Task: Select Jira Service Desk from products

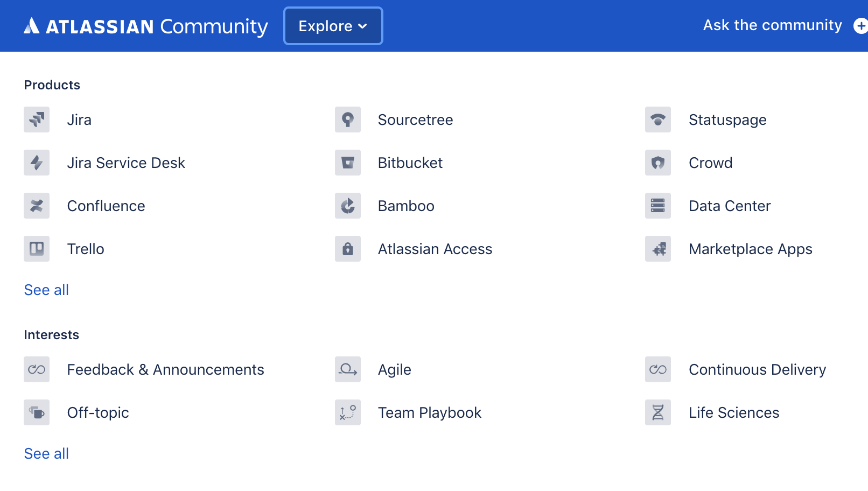Action: point(126,163)
